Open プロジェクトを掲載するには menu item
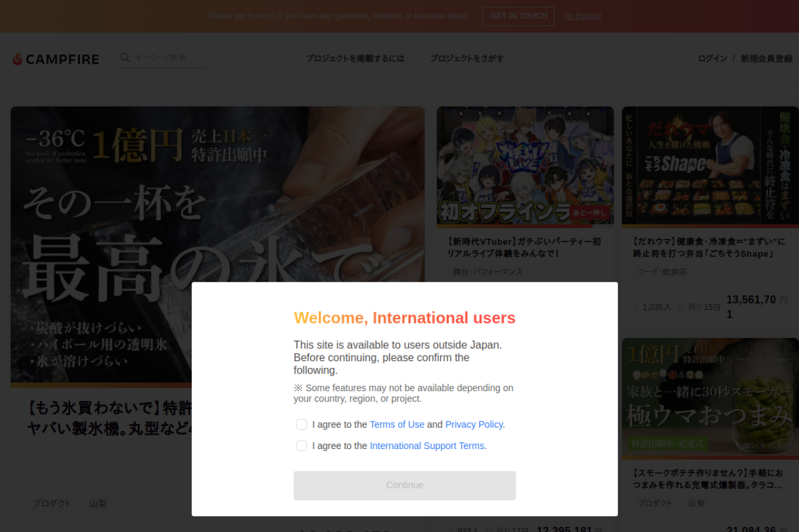 (355, 59)
